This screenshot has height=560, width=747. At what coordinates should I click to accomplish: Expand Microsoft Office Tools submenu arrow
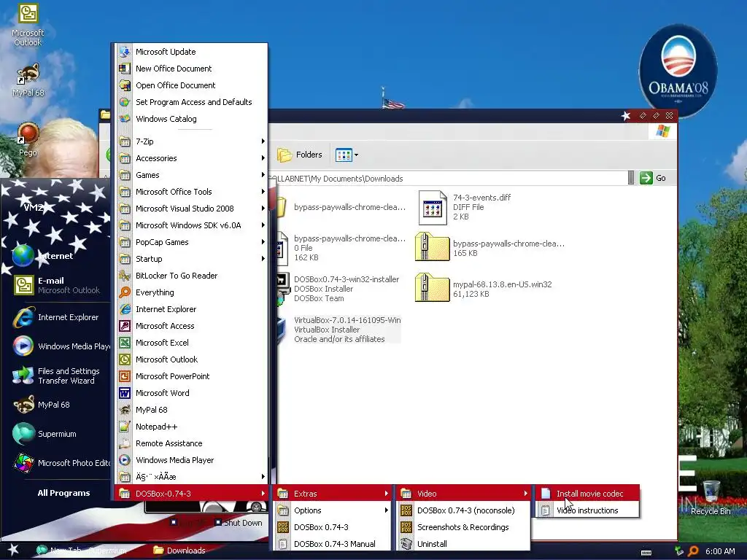[263, 192]
